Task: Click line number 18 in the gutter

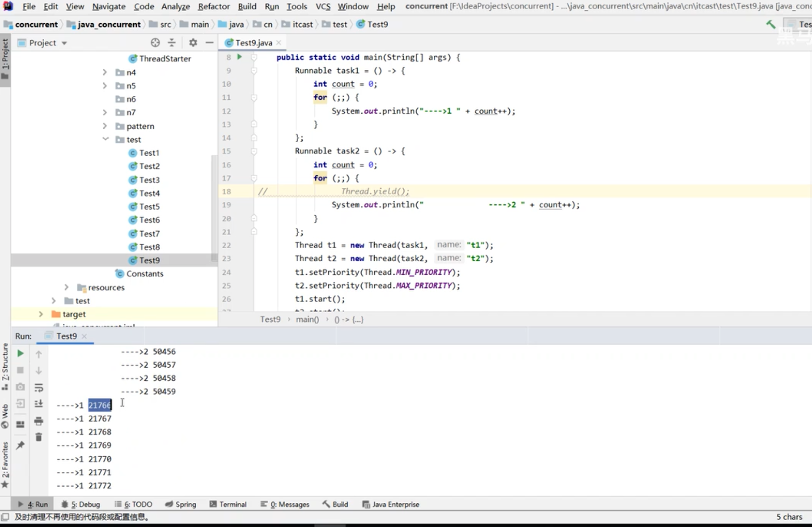Action: tap(227, 191)
